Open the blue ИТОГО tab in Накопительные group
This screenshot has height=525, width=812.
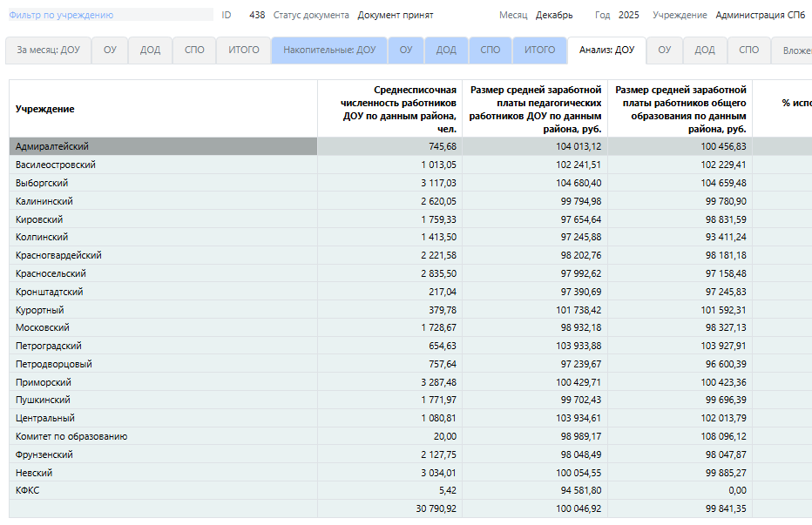click(539, 50)
